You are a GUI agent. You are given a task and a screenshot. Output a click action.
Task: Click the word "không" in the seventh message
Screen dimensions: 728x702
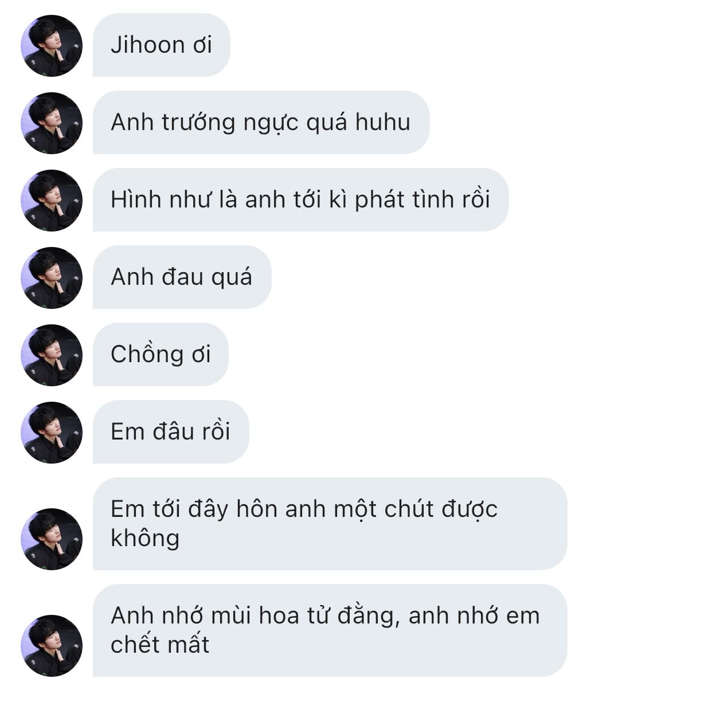click(145, 539)
